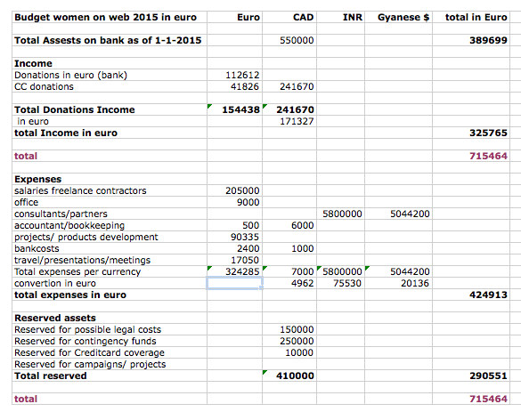Select the total expenses in euro value 424913
Image resolution: width=521 pixels, height=420 pixels.
click(471, 295)
